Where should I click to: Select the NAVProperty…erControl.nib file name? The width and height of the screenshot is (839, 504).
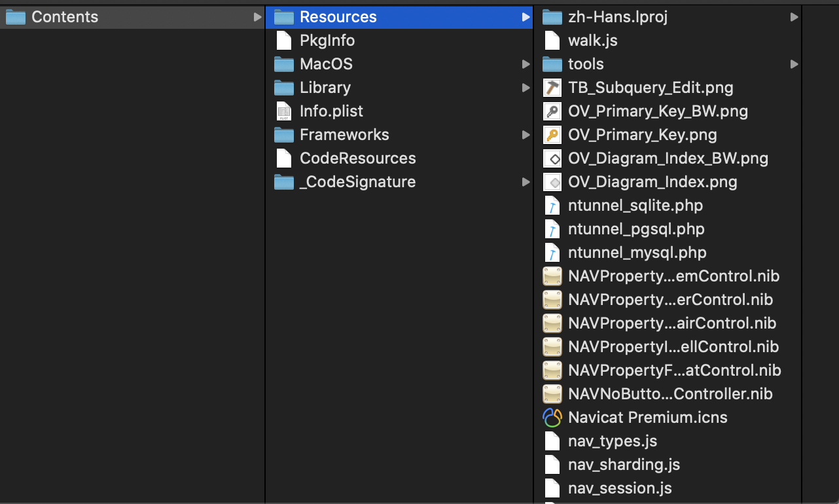pyautogui.click(x=671, y=300)
